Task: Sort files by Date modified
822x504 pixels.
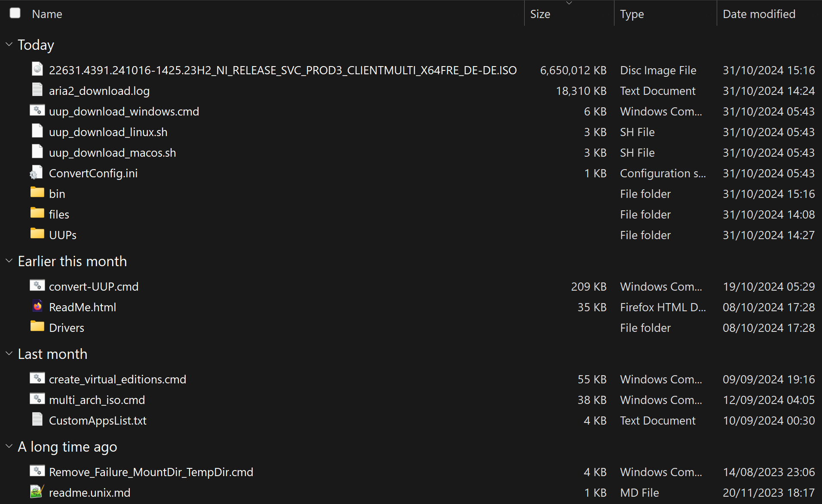Action: coord(759,14)
